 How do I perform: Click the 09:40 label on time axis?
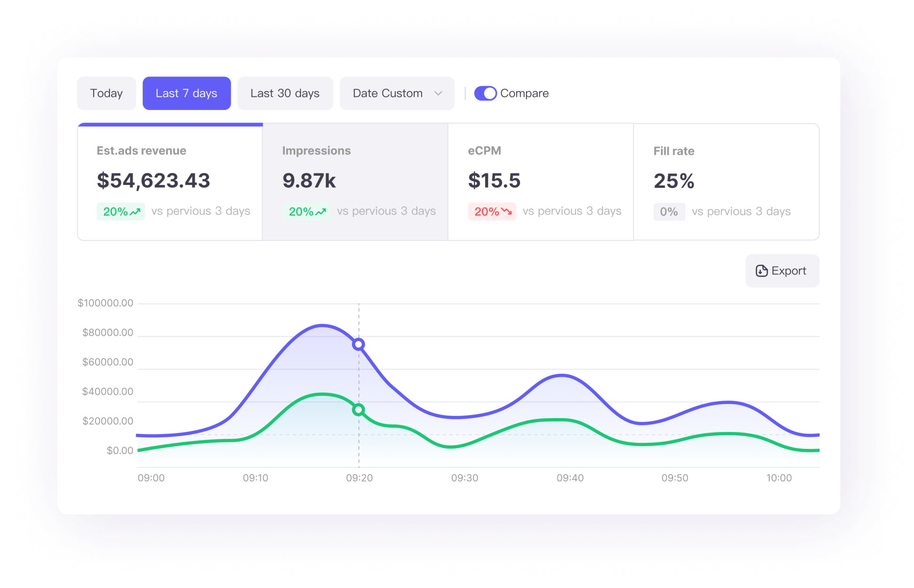coord(570,478)
